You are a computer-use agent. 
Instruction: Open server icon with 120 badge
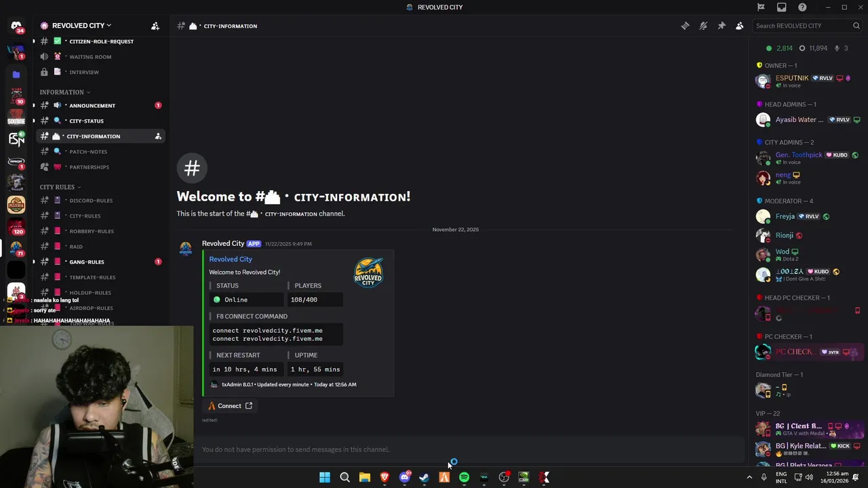(x=16, y=226)
